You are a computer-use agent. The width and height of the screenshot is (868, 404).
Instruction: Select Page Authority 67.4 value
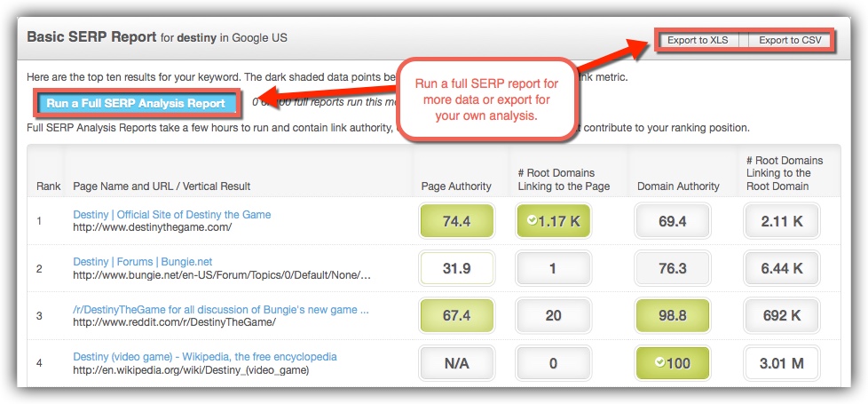[x=457, y=316]
